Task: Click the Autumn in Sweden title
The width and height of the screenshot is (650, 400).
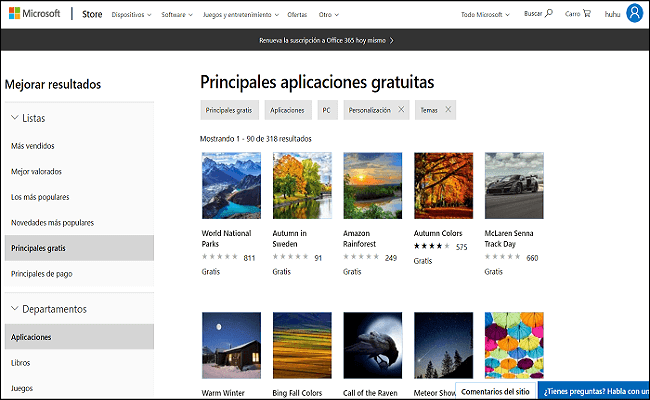Action: (289, 238)
